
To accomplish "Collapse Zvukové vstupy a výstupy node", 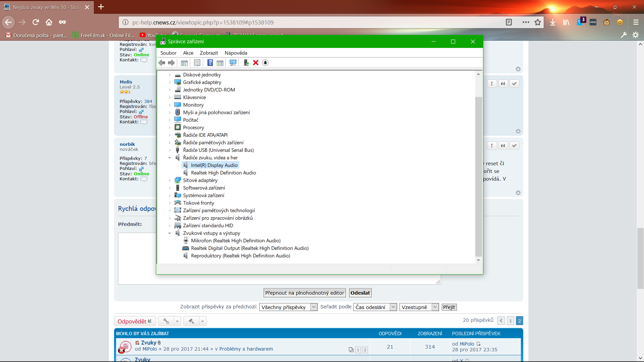I will pyautogui.click(x=170, y=233).
